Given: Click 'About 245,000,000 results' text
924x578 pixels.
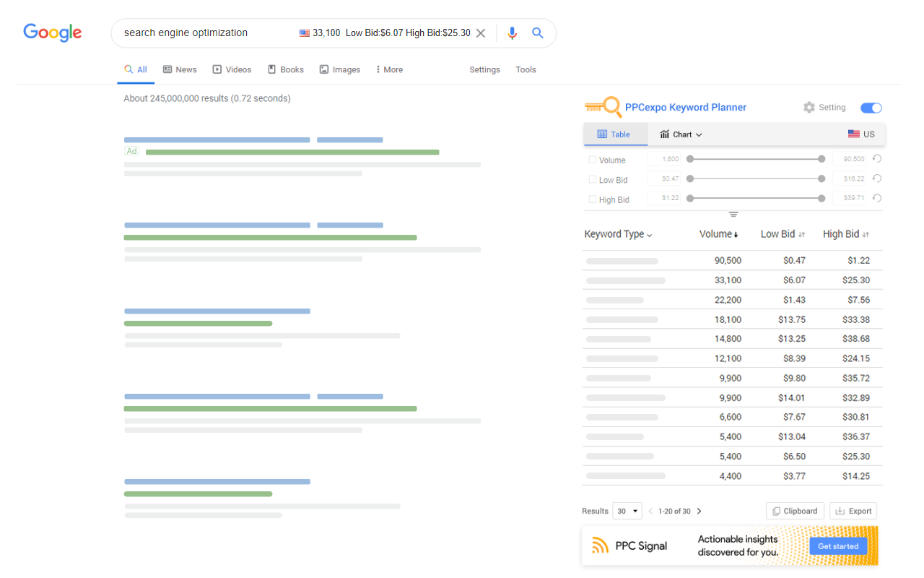Looking at the screenshot, I should pos(175,98).
